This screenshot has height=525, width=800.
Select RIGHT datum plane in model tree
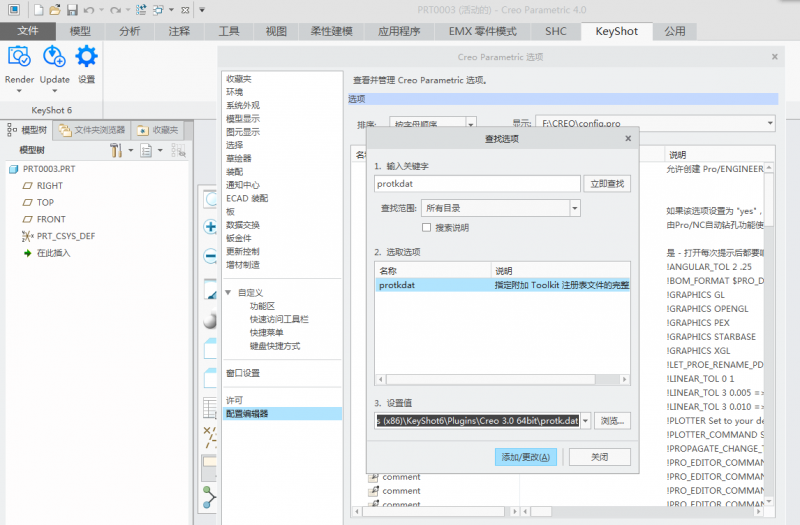[49, 186]
